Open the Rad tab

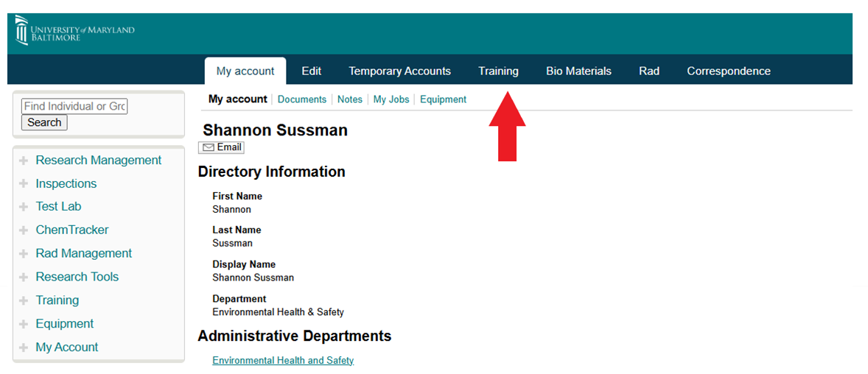(x=648, y=71)
